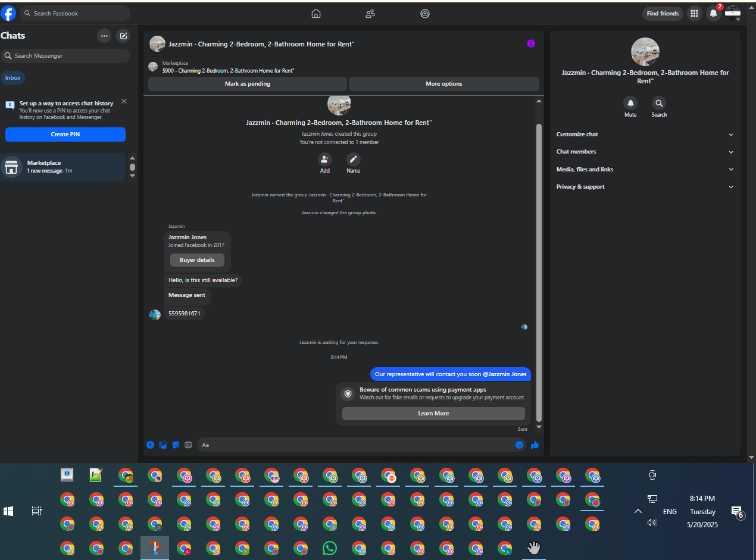Add people using the Add icon
The image size is (756, 560).
point(324,159)
